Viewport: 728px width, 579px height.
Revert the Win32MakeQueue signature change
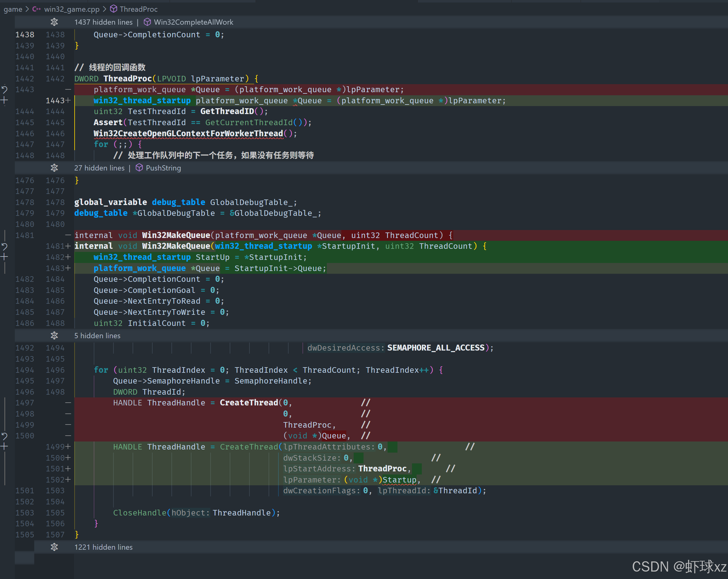click(x=4, y=246)
